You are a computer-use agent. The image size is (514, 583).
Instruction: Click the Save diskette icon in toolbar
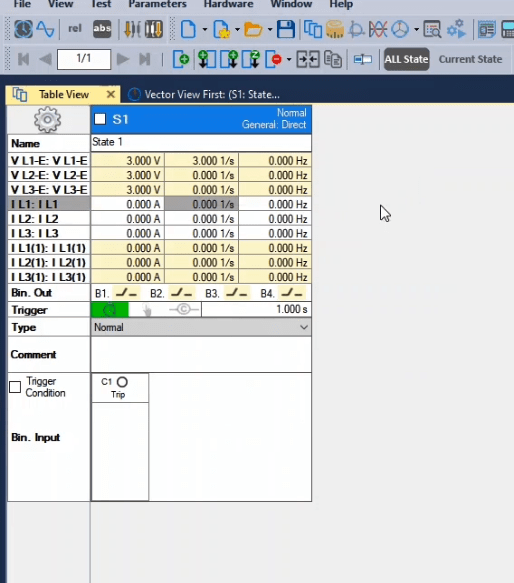[x=286, y=29]
